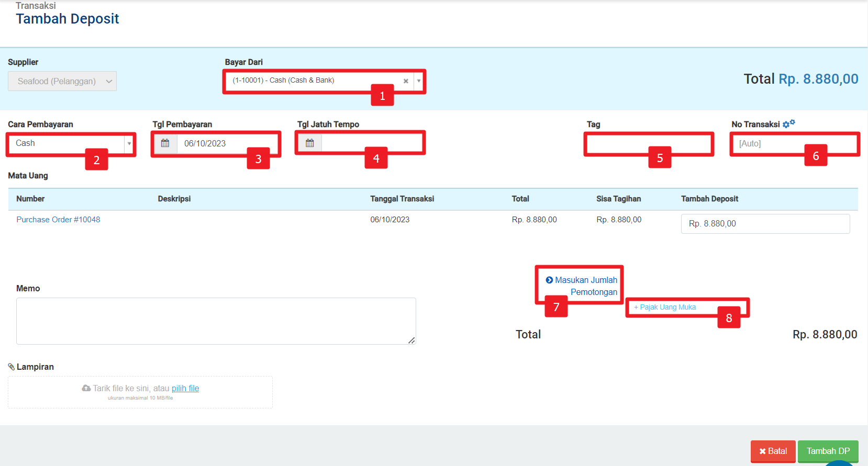Click Masukan Jumlah Pemotongan link
The image size is (868, 466).
586,286
